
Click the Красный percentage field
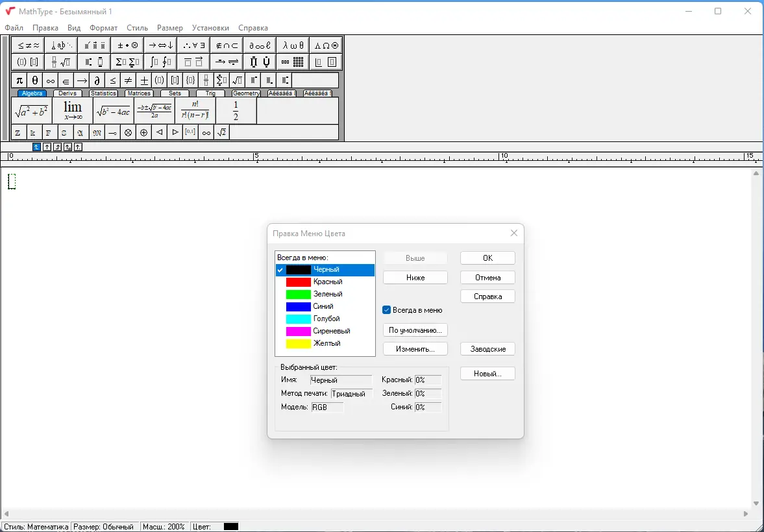click(x=428, y=380)
